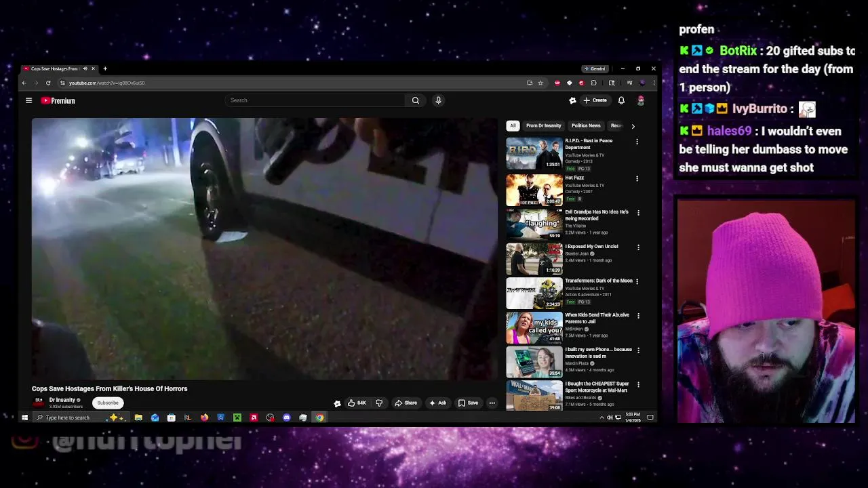This screenshot has height=488, width=868.
Task: Open Firefox from taskbar
Action: (x=204, y=418)
